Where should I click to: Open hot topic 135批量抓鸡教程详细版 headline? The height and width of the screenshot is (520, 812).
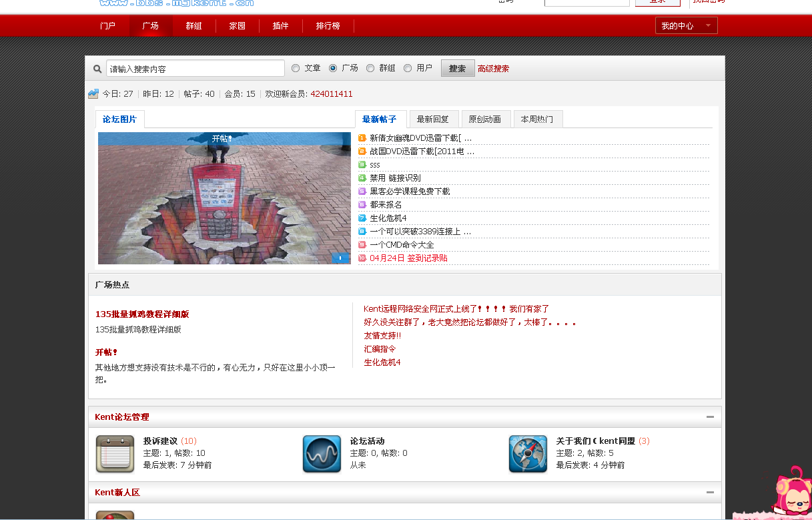[142, 314]
